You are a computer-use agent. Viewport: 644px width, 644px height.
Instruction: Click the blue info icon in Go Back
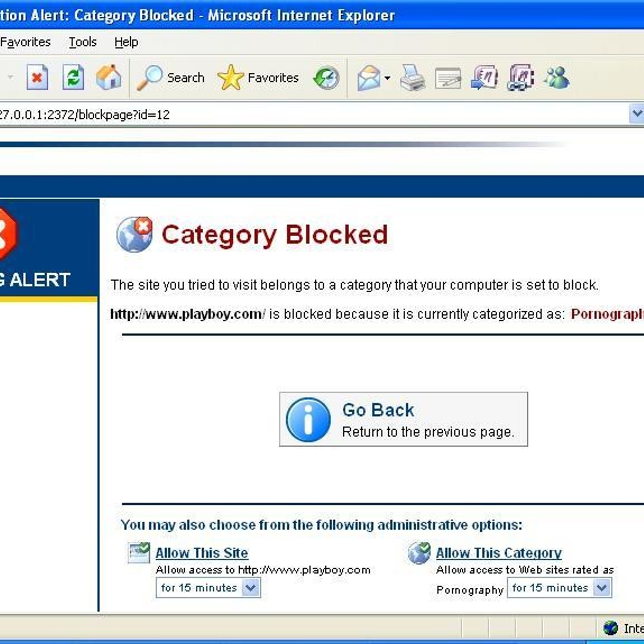point(308,419)
